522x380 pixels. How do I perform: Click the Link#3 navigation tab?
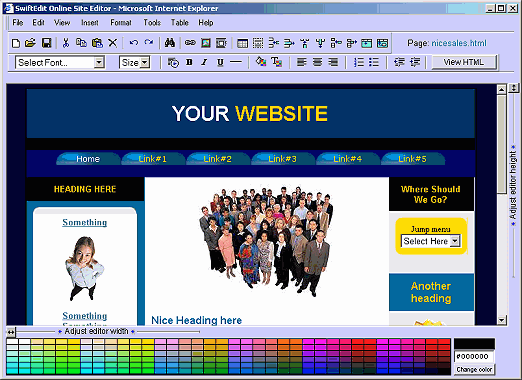283,159
